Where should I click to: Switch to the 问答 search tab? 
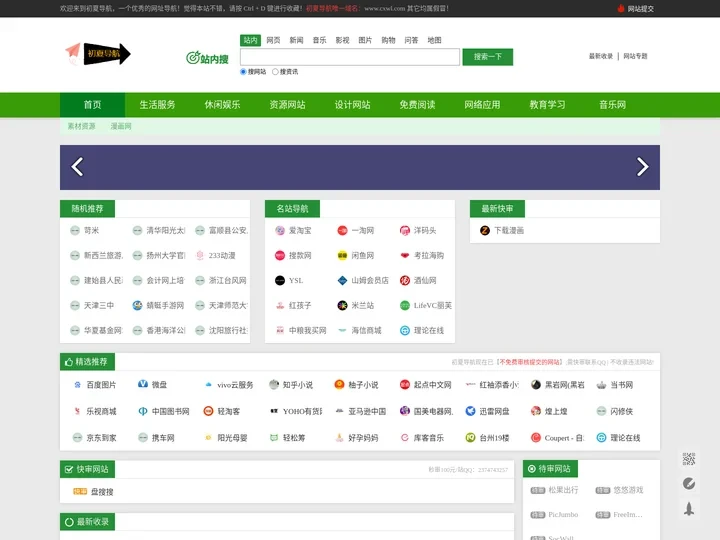click(411, 40)
